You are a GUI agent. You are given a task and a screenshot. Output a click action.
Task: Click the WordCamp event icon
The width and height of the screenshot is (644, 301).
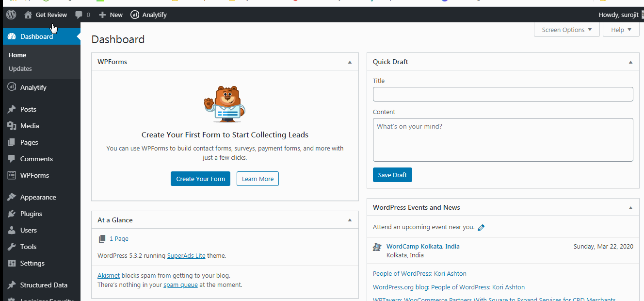pos(377,247)
